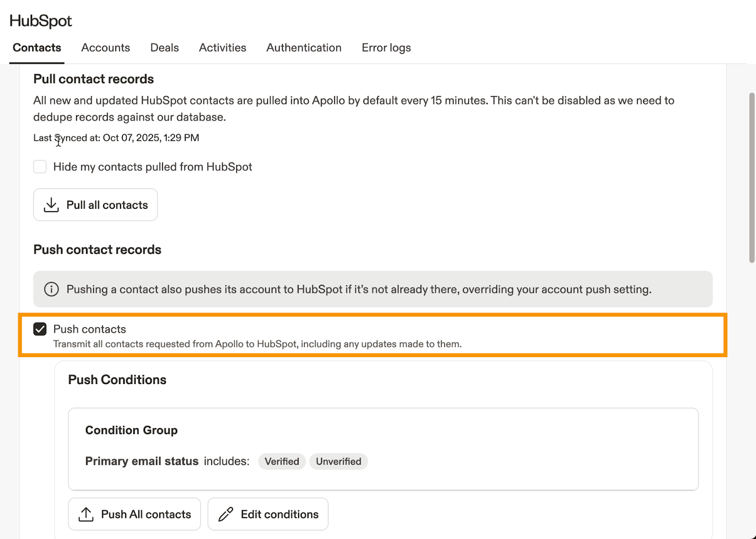Click the vertical scrollbar thumb on the right
Screen dimensions: 756x539
click(752, 177)
